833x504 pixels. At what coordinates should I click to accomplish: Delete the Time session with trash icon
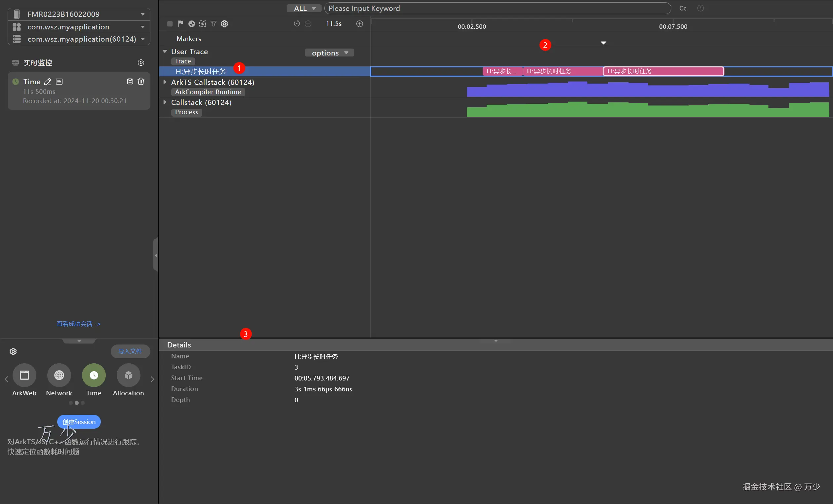141,81
